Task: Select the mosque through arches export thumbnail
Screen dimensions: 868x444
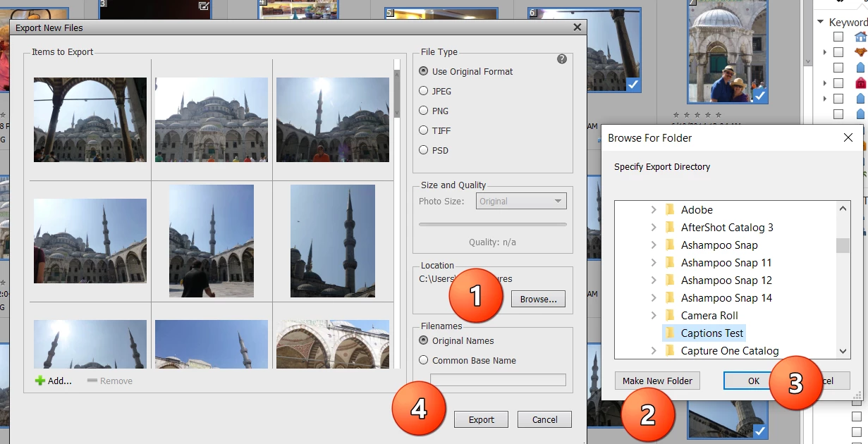Action: point(90,120)
